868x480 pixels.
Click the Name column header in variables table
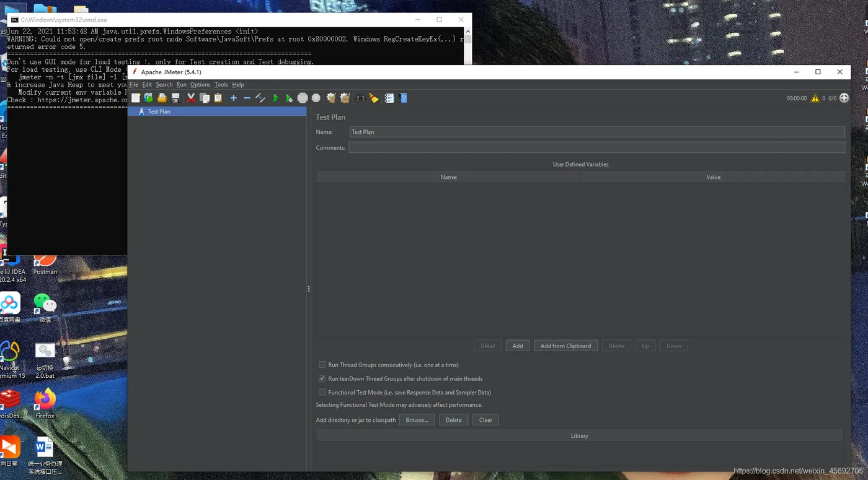click(x=449, y=177)
